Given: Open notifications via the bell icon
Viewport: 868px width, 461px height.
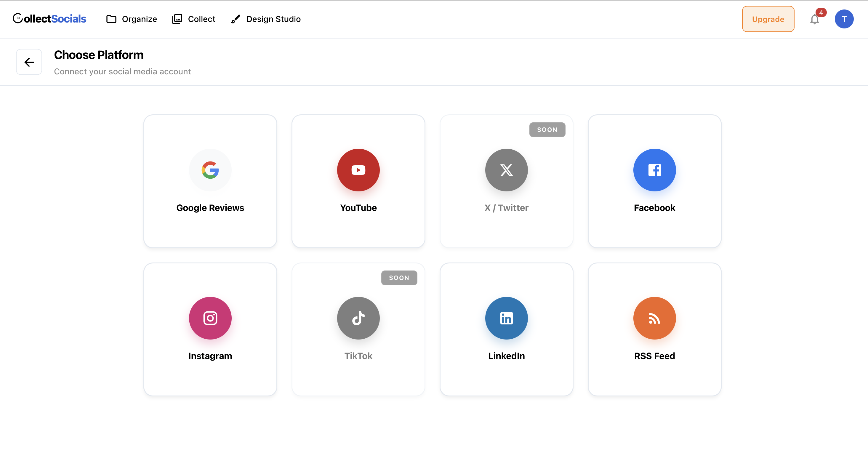Looking at the screenshot, I should coord(814,19).
